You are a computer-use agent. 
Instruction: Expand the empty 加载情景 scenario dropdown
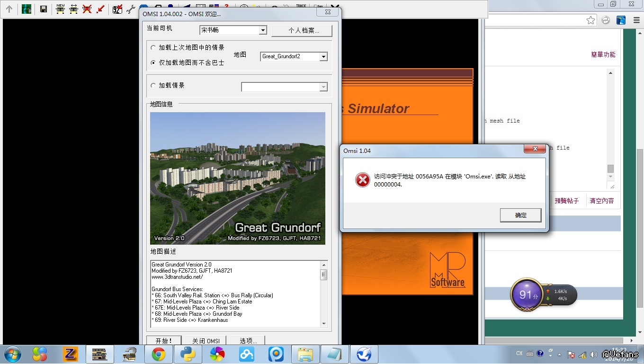[x=323, y=87]
